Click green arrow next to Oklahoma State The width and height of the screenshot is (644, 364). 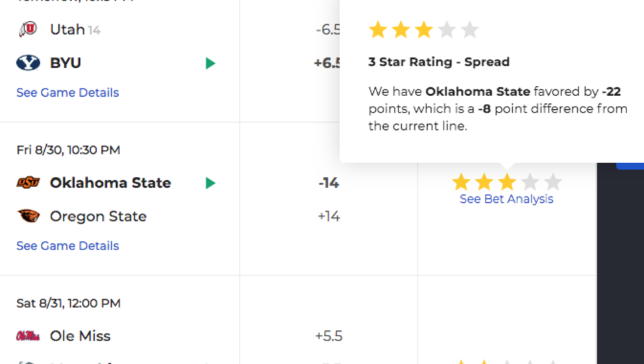coord(210,183)
